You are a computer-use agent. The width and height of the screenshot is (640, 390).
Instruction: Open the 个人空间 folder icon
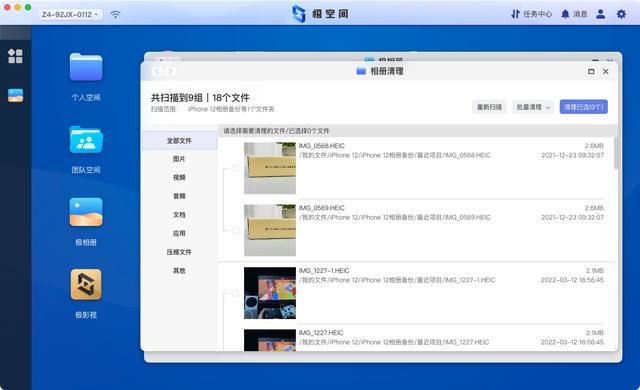86,67
